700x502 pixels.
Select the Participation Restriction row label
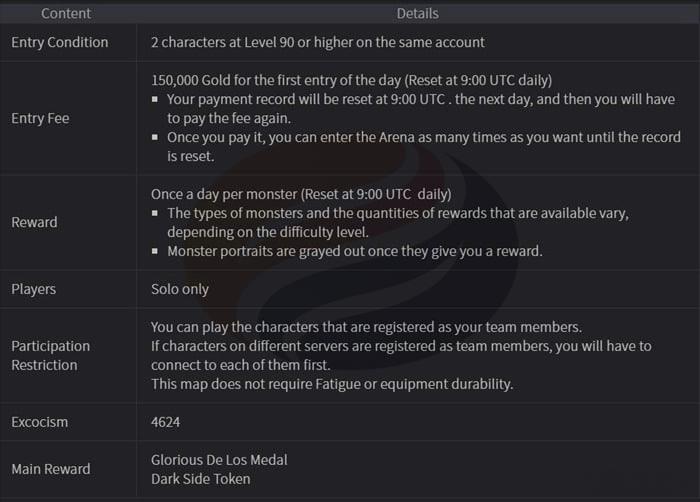(50, 355)
